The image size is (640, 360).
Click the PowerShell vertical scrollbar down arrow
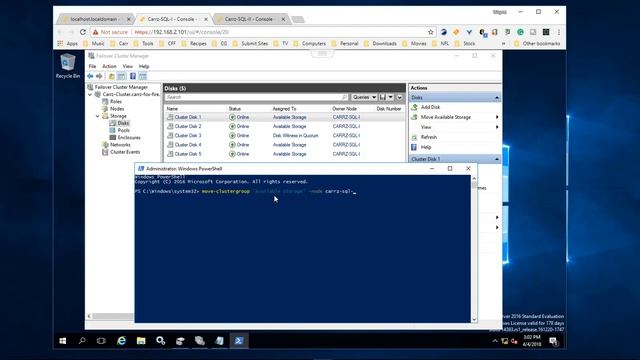pos(474,319)
